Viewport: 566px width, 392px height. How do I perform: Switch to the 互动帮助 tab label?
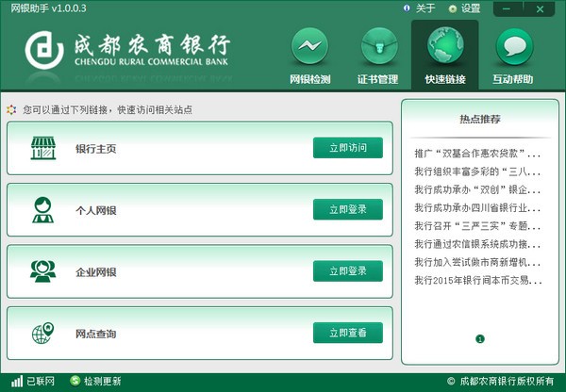point(513,79)
